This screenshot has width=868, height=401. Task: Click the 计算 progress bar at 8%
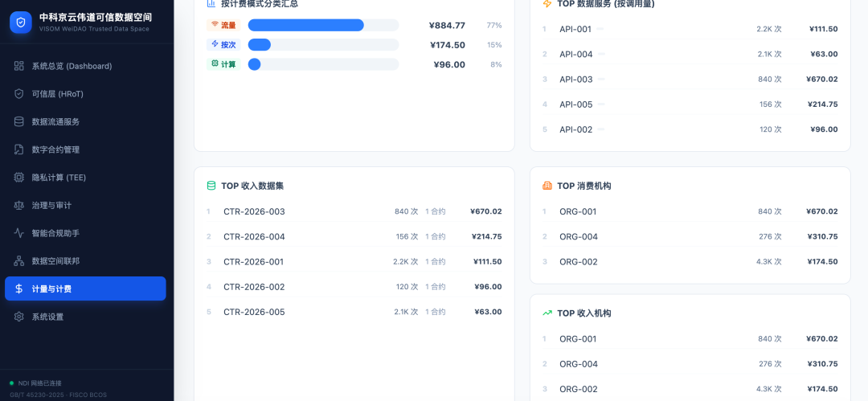[323, 64]
